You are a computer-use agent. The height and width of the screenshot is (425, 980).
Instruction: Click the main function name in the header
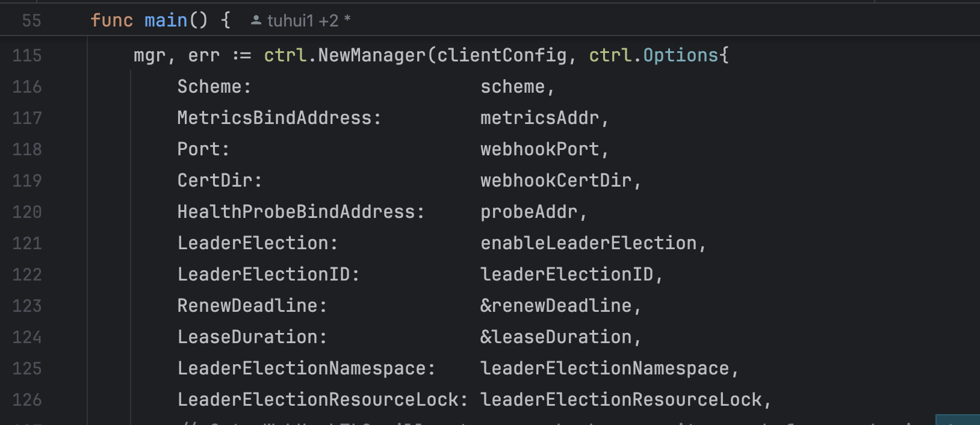(x=166, y=20)
